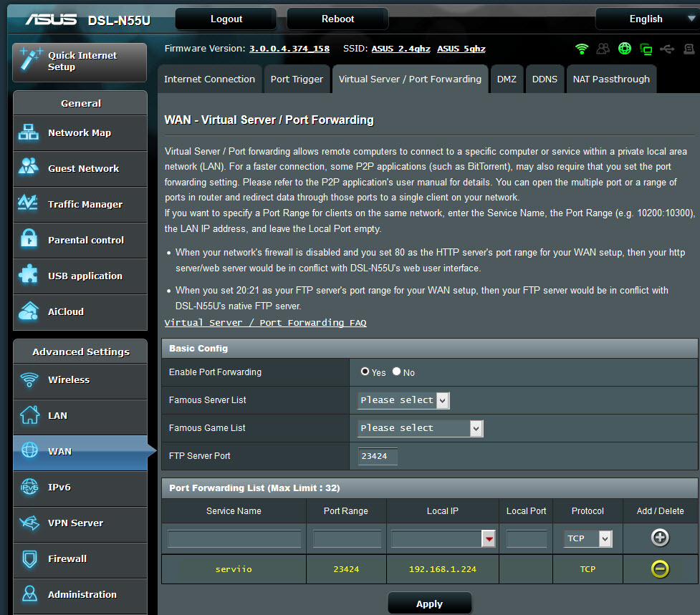700x615 pixels.
Task: Expand the Famous Server List dropdown
Action: pos(403,400)
